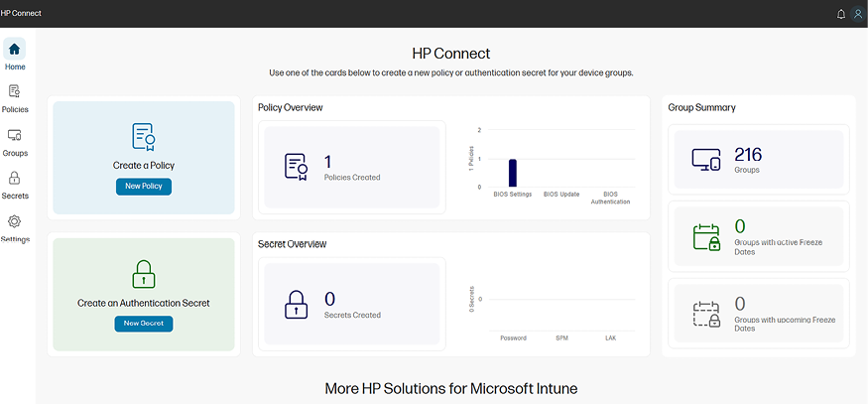Click the Secret Overview heading

293,244
